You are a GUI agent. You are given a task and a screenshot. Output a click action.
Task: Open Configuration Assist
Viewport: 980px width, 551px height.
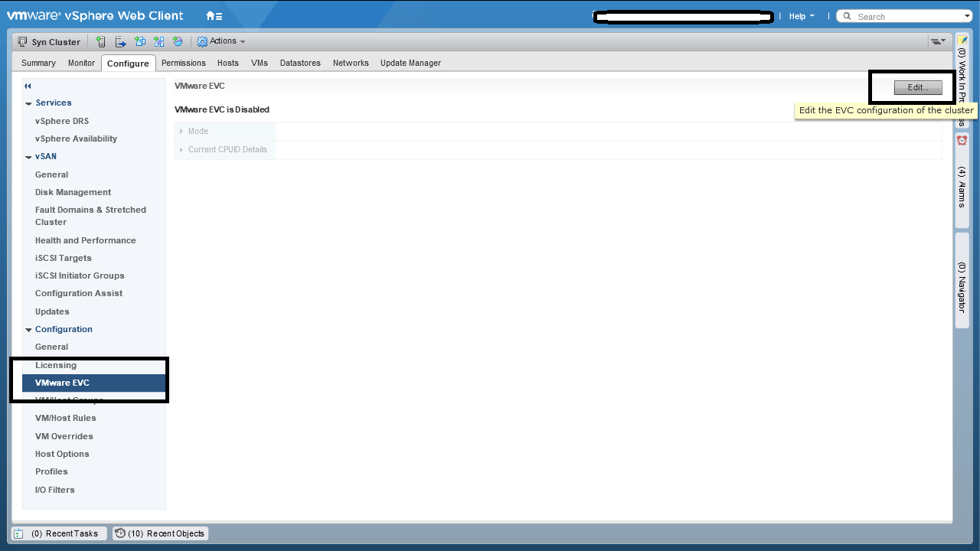coord(79,293)
